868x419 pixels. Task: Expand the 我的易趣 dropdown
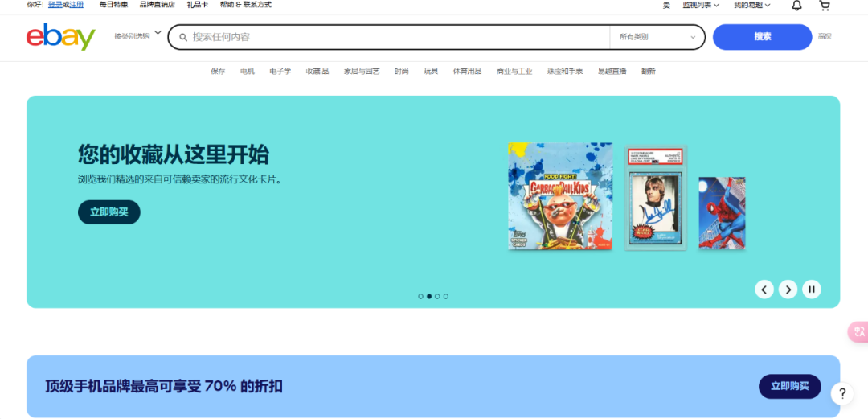(752, 5)
